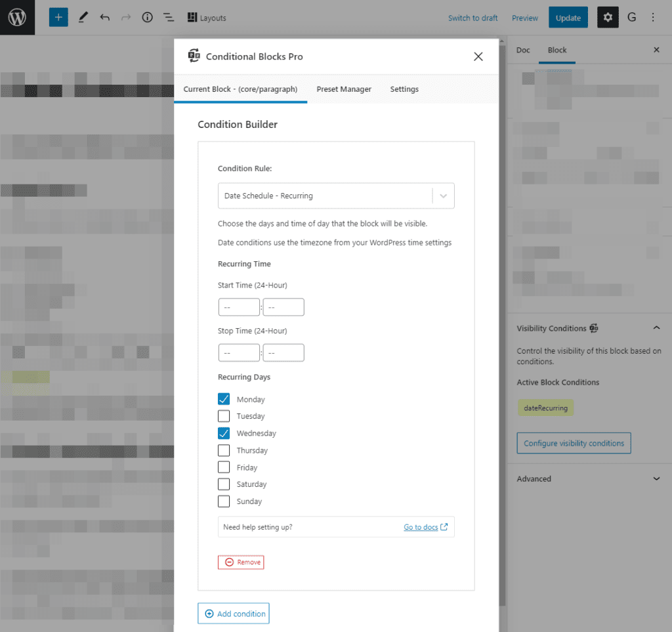Enable the Thursday checkbox

pos(224,450)
